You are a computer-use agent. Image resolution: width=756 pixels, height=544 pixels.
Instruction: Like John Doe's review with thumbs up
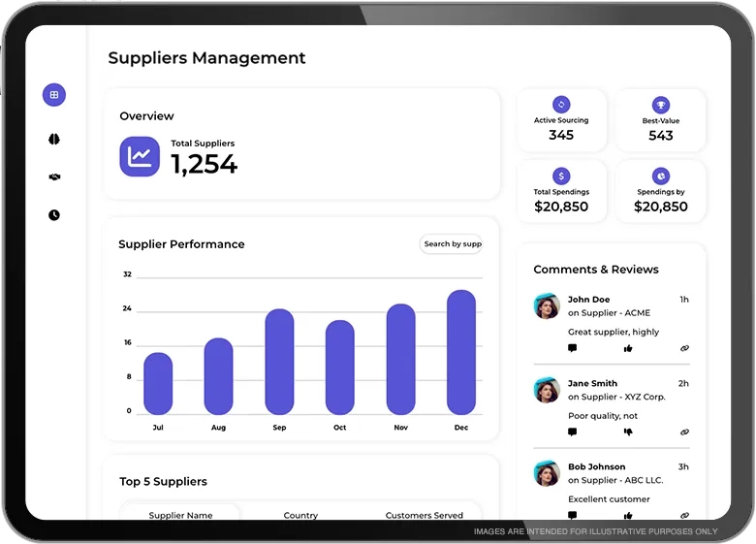point(628,348)
